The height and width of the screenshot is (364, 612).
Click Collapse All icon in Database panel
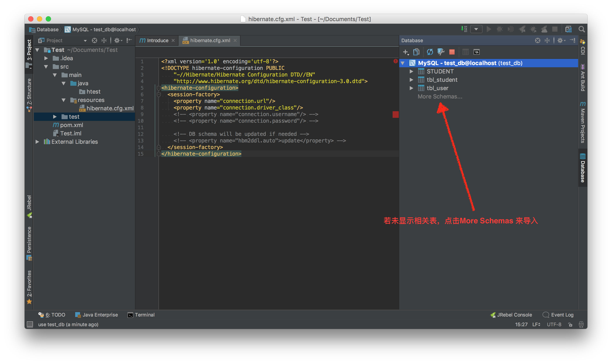(x=547, y=40)
